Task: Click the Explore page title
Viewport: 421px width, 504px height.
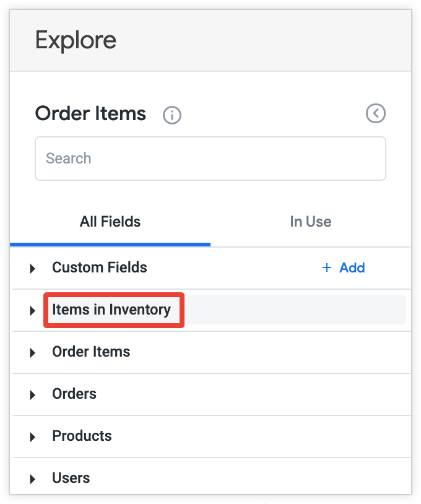Action: click(x=76, y=41)
